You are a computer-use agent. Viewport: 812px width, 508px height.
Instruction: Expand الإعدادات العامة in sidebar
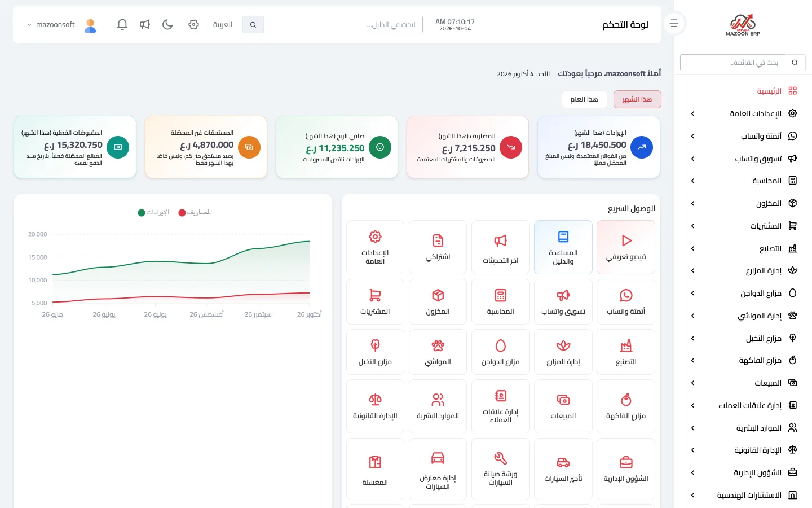(743, 113)
